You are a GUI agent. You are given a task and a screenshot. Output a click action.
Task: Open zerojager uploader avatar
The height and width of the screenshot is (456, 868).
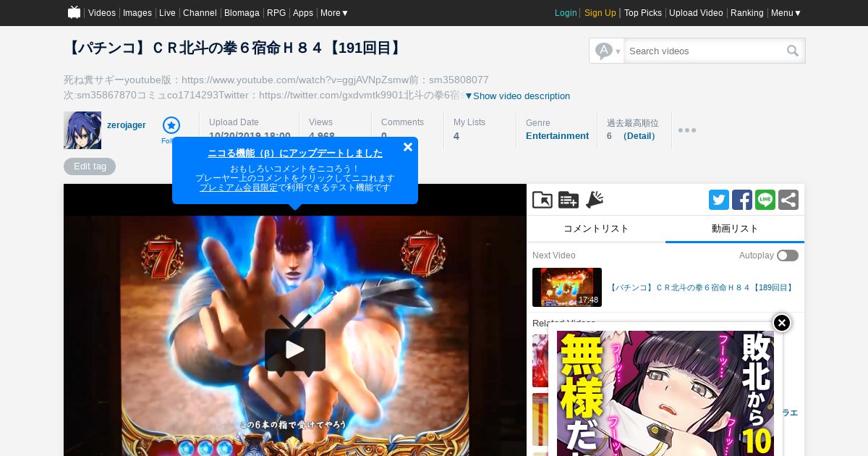(82, 130)
